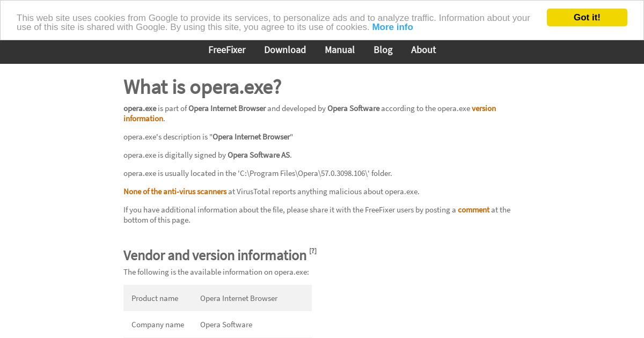Select the description line quoting 'Opera Internet Browser'
The image size is (644, 338).
pos(208,137)
